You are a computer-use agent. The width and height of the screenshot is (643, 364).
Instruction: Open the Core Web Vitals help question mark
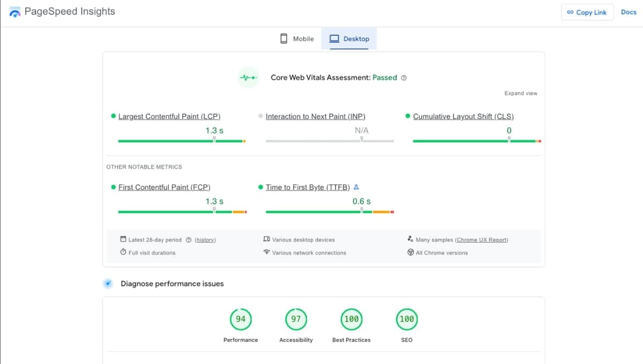(x=404, y=78)
